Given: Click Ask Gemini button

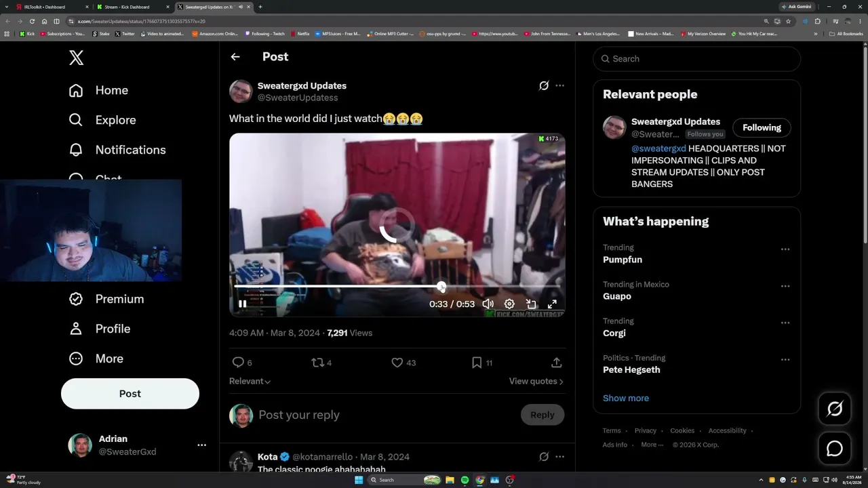Looking at the screenshot, I should click(x=797, y=7).
